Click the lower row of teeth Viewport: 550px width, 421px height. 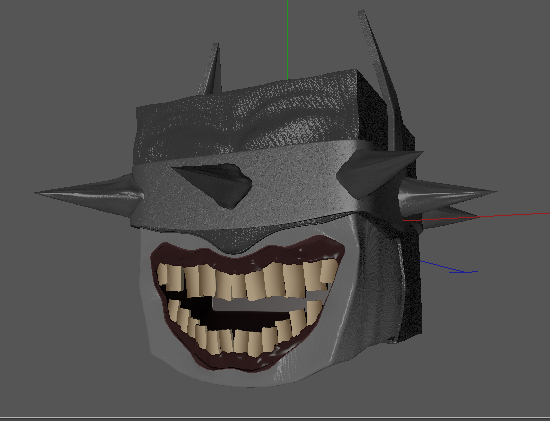click(x=246, y=328)
